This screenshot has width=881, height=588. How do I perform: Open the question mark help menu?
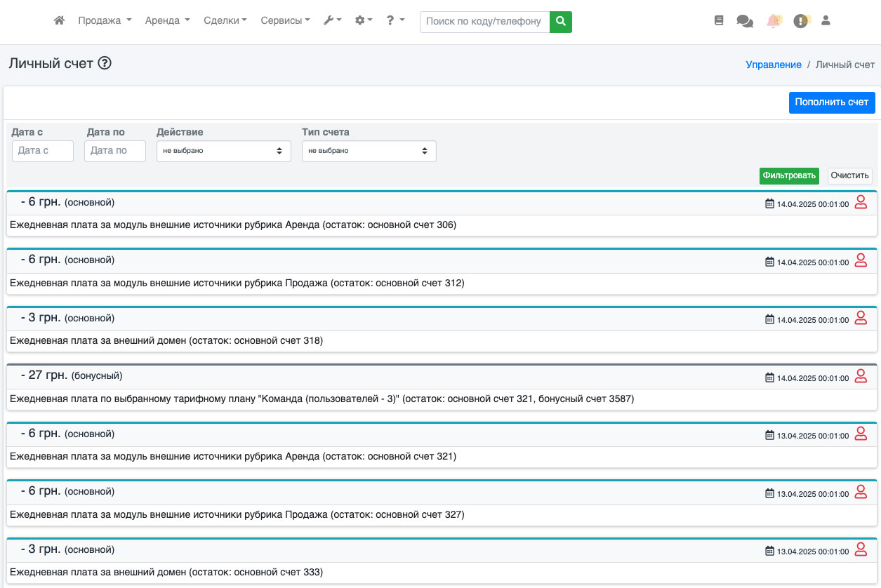pos(395,21)
